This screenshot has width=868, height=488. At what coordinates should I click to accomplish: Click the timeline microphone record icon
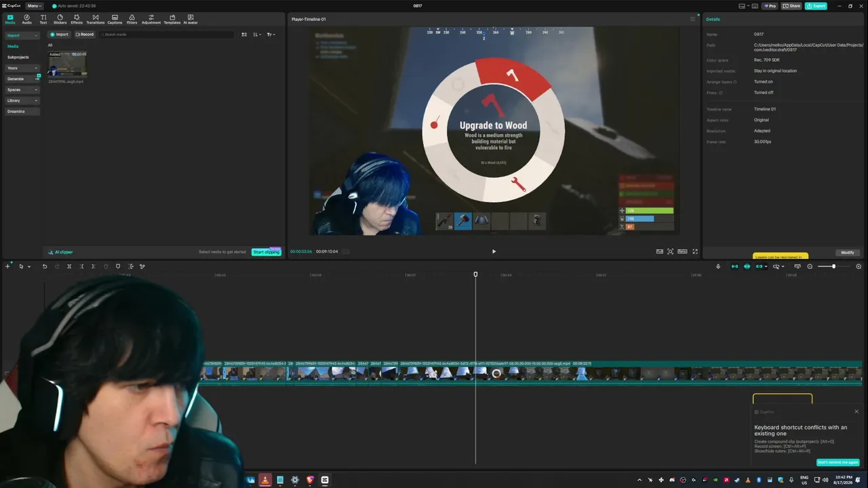(718, 266)
